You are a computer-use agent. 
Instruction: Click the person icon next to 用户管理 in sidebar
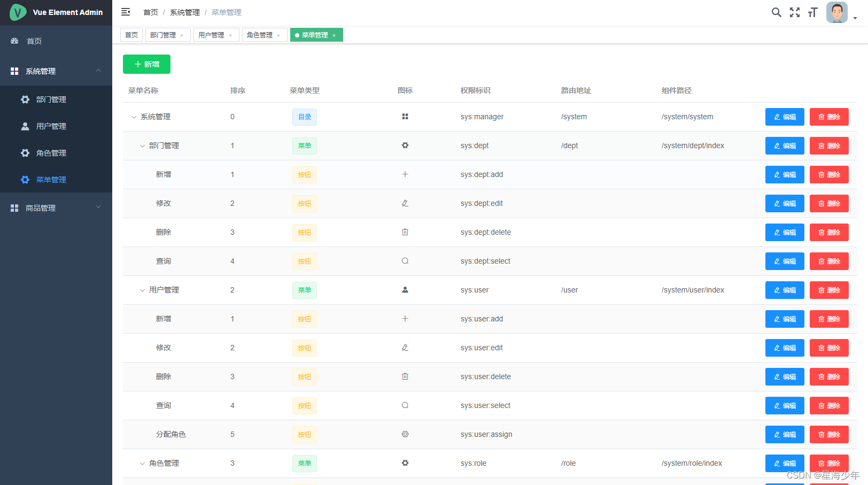tap(25, 126)
